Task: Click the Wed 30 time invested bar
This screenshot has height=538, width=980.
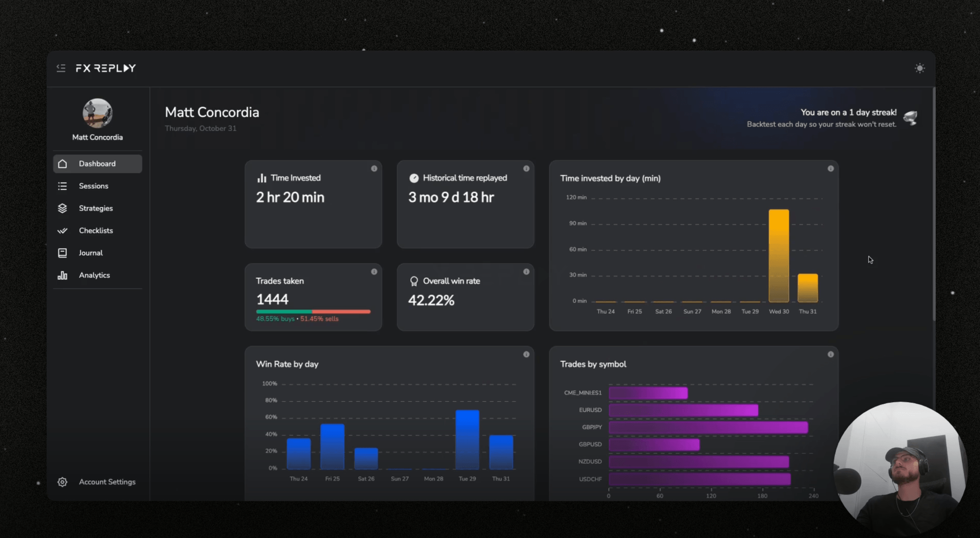Action: 779,256
